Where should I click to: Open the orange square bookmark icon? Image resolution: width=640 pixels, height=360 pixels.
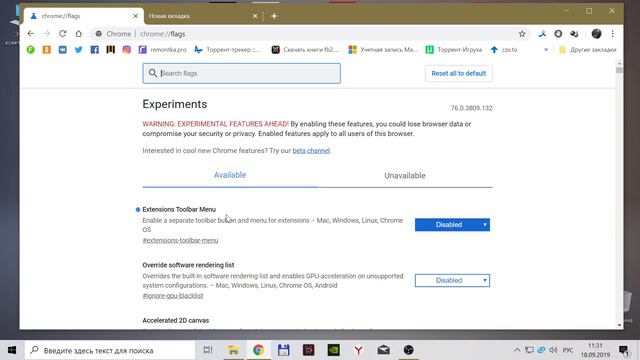click(x=47, y=50)
